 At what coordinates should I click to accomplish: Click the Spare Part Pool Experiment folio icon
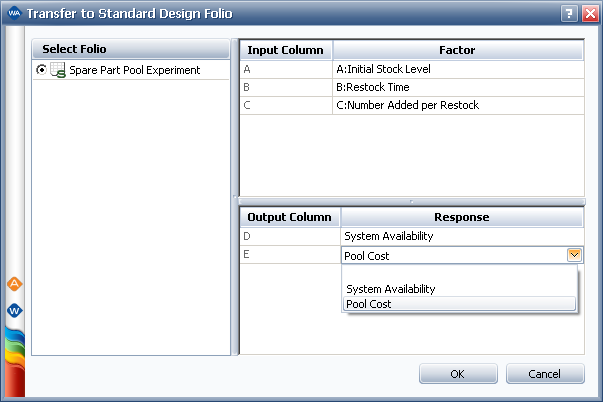pyautogui.click(x=59, y=70)
